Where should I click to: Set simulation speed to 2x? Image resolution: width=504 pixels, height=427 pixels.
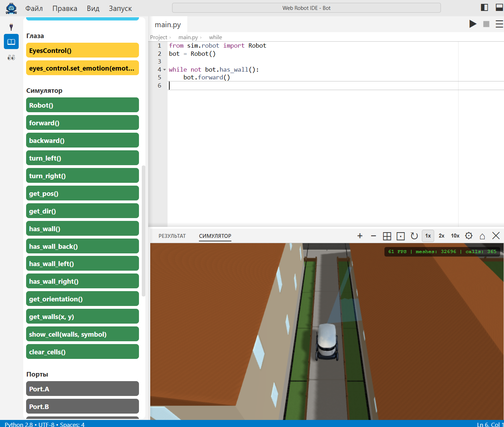click(x=442, y=236)
